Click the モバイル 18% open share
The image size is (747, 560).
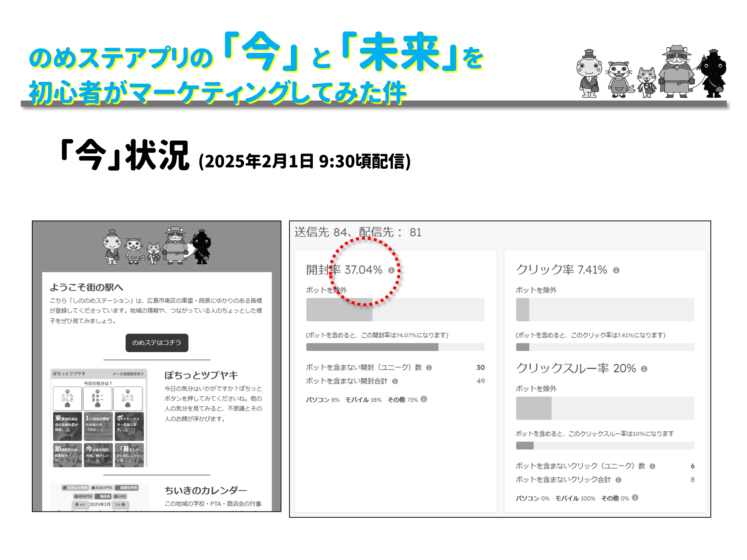click(x=363, y=400)
